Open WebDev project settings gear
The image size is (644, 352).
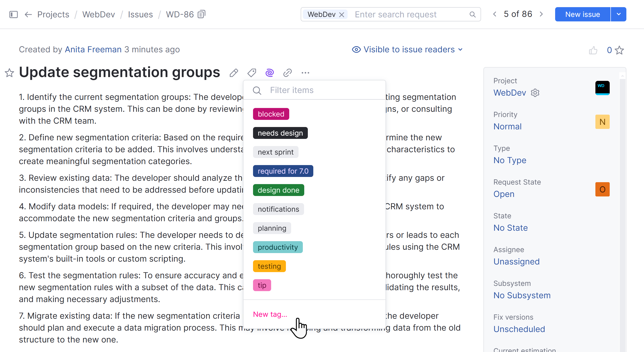pos(535,93)
